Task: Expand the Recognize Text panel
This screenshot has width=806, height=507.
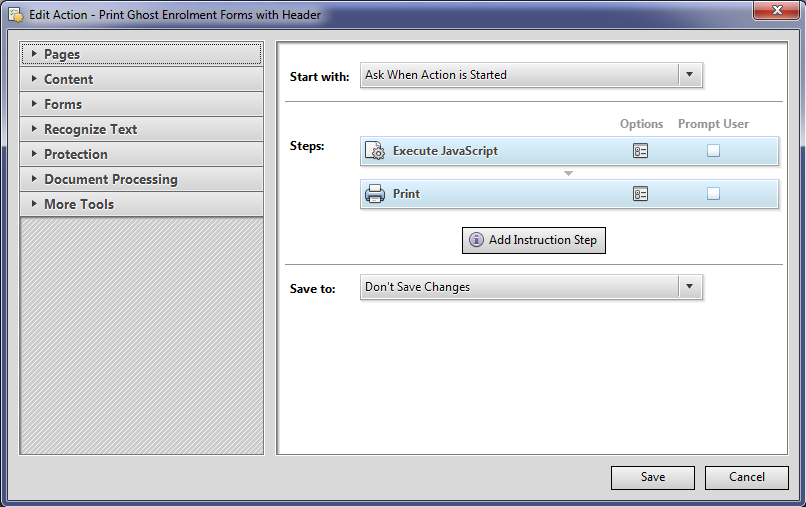Action: click(141, 129)
